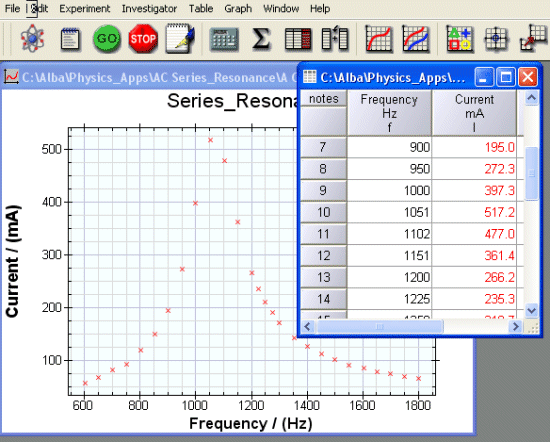Click the graph with red arrow icon
550x442 pixels.
(x=534, y=38)
